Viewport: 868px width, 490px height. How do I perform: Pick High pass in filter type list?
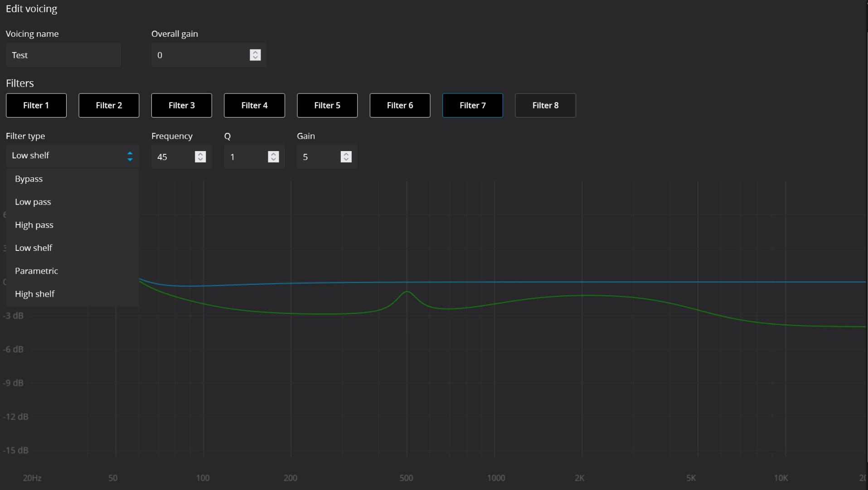point(34,225)
